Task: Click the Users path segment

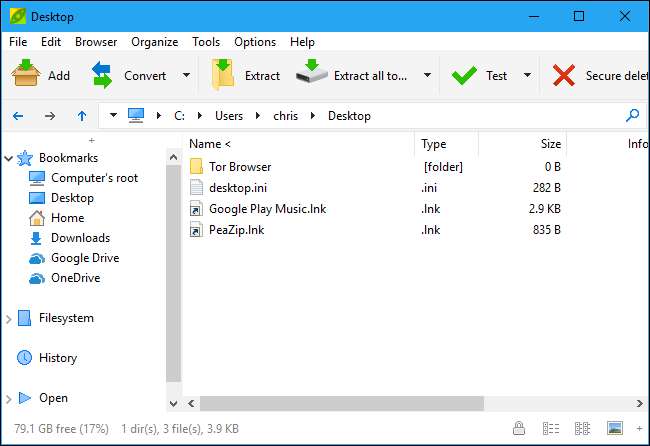Action: pos(229,116)
